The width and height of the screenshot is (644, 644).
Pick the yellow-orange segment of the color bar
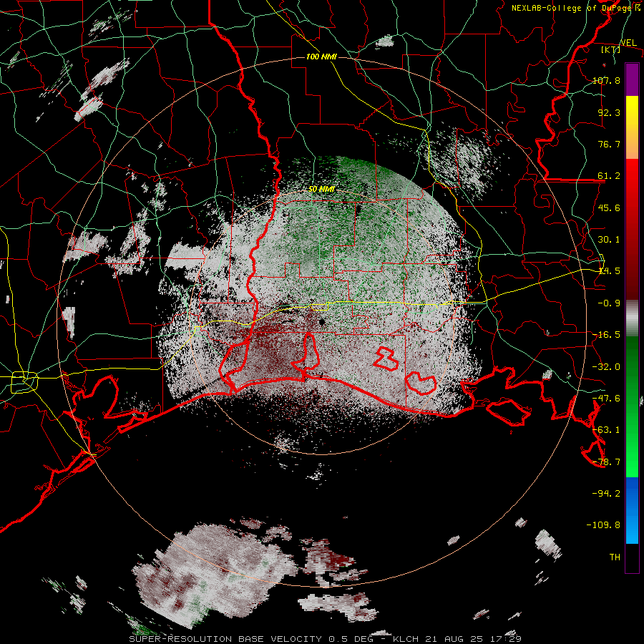tap(632, 127)
